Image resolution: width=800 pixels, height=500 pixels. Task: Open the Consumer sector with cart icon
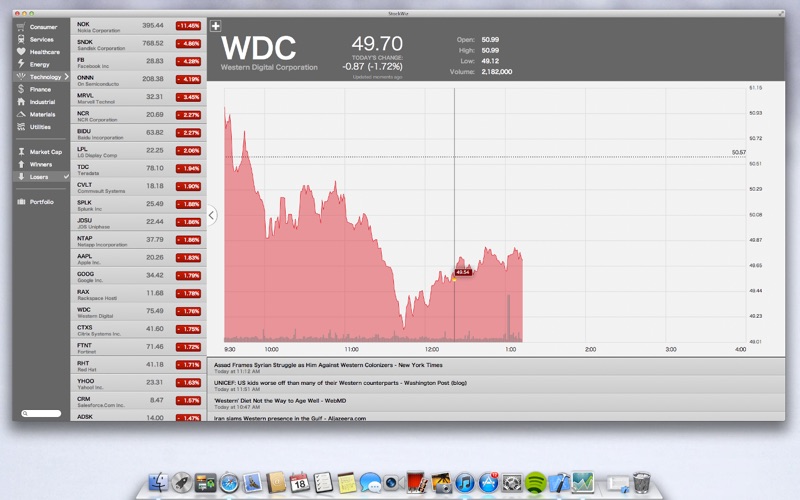point(21,27)
